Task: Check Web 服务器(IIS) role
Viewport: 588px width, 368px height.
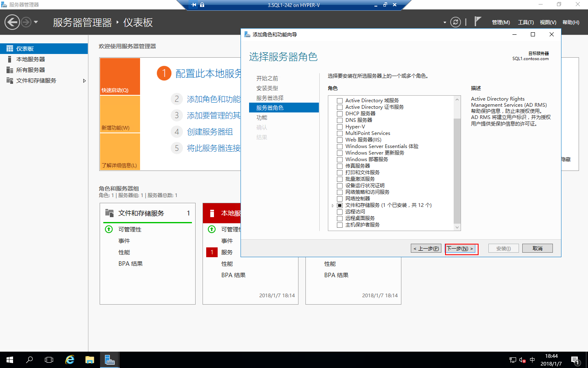Action: (x=340, y=140)
